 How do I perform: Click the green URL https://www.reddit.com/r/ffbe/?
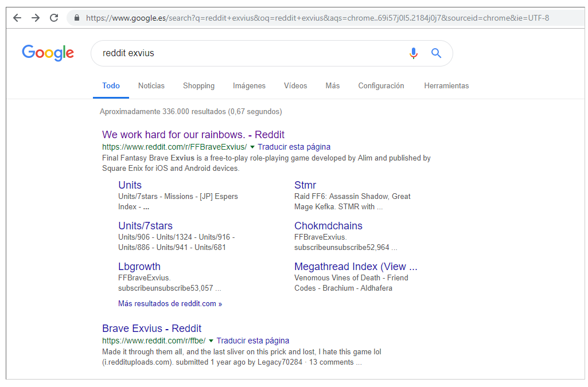[154, 341]
